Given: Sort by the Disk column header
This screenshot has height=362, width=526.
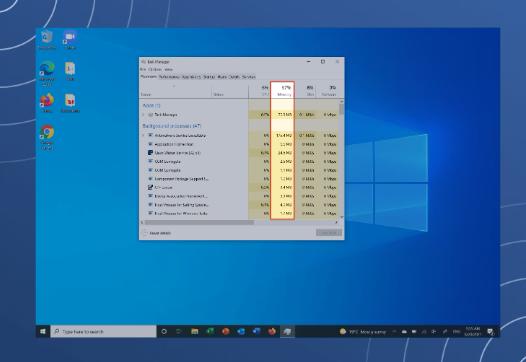Looking at the screenshot, I should (305, 90).
